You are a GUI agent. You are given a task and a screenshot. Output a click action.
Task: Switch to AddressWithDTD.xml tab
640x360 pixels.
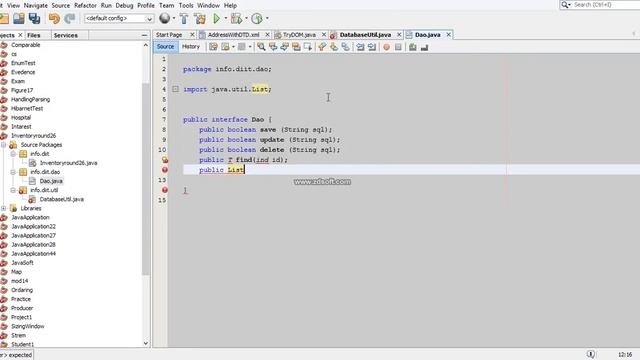tap(233, 35)
